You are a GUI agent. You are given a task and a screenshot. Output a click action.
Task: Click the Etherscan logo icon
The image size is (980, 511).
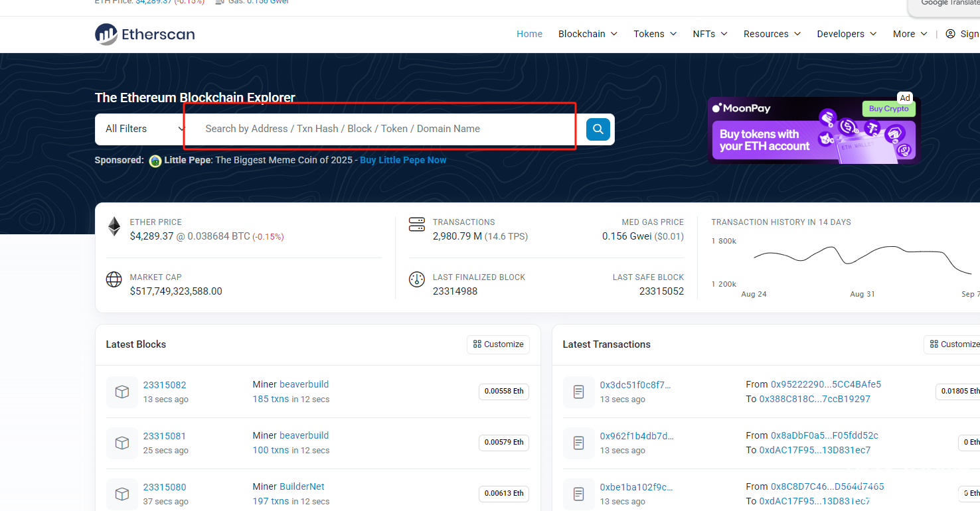pyautogui.click(x=106, y=35)
